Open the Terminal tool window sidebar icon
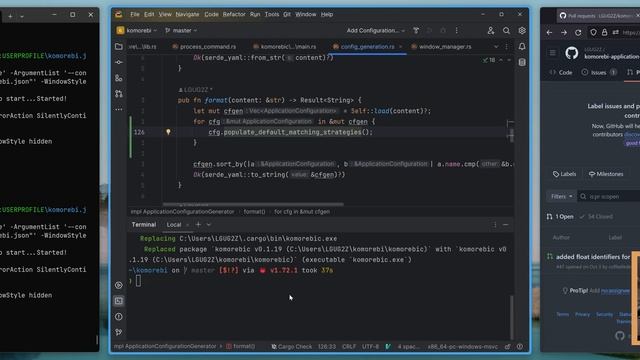640x360 pixels. coord(119,301)
